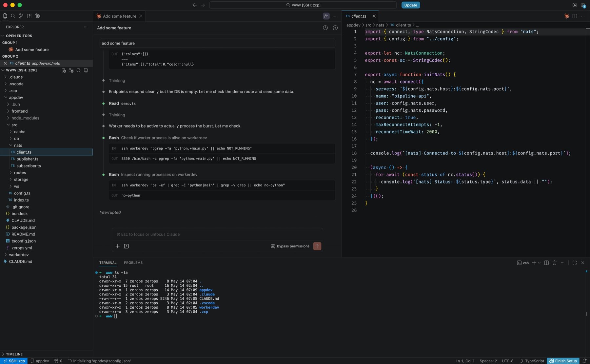590x364 pixels.
Task: Open the Explorer view icon
Action: coord(5,16)
